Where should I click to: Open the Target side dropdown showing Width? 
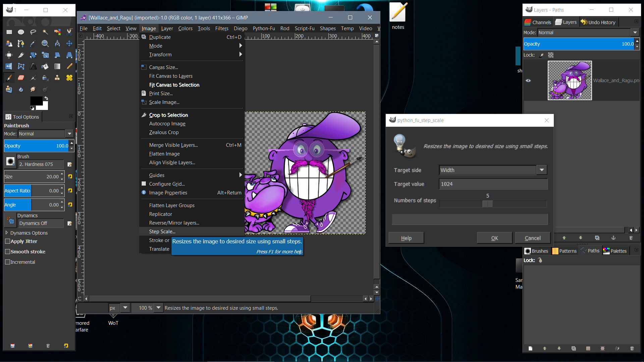[541, 170]
